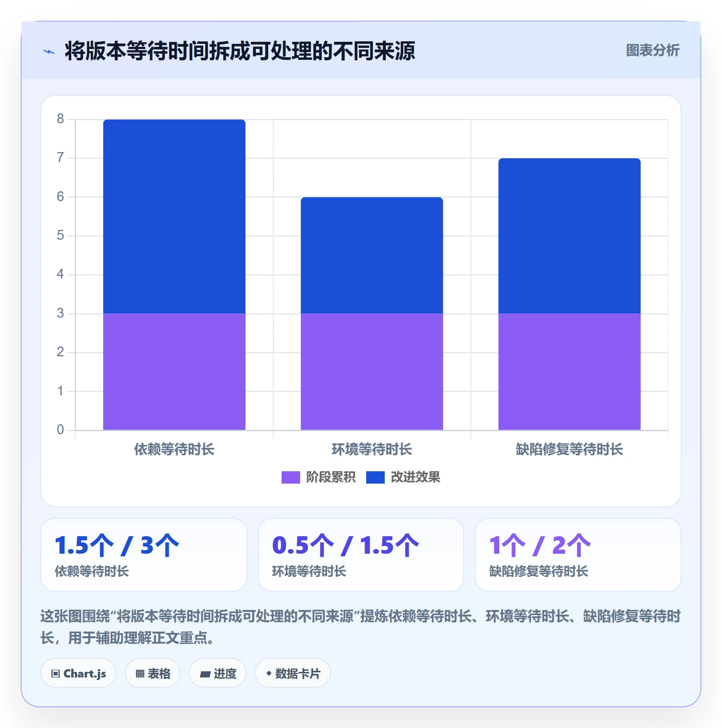Click the blue bar segment for 环境等待时长
722x728 pixels.
[x=372, y=255]
